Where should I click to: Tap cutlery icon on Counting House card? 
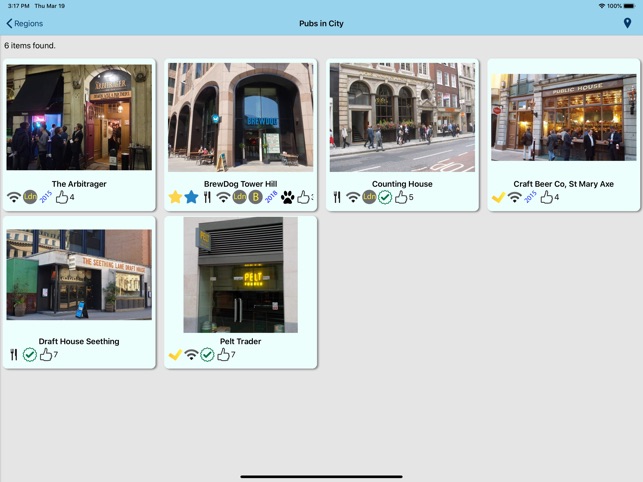[x=337, y=197]
